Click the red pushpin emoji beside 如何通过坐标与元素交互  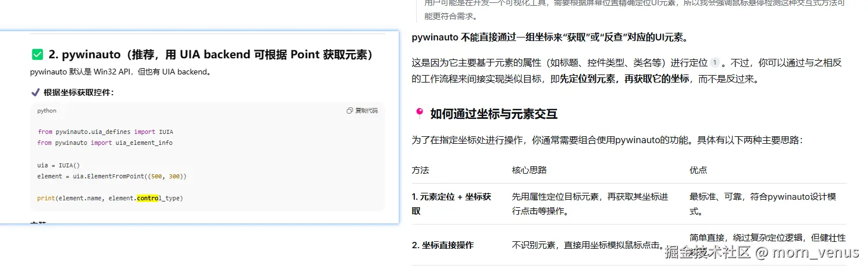(420, 114)
